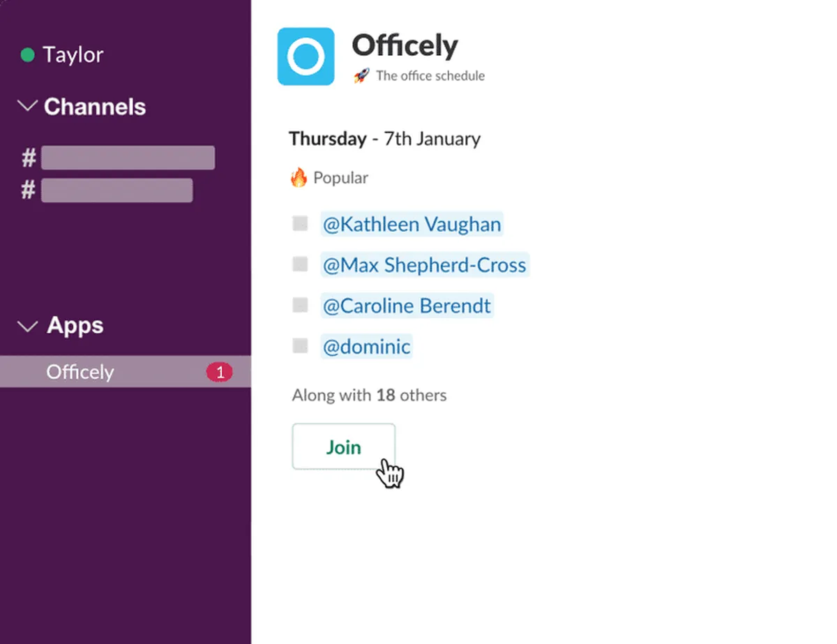This screenshot has height=644, width=837.
Task: Toggle checkbox beside Caroline Berendt
Action: 300,305
